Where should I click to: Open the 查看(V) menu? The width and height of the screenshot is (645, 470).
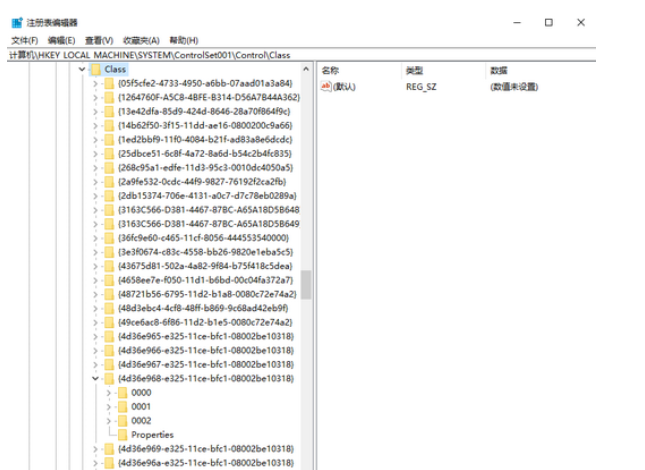tap(99, 40)
